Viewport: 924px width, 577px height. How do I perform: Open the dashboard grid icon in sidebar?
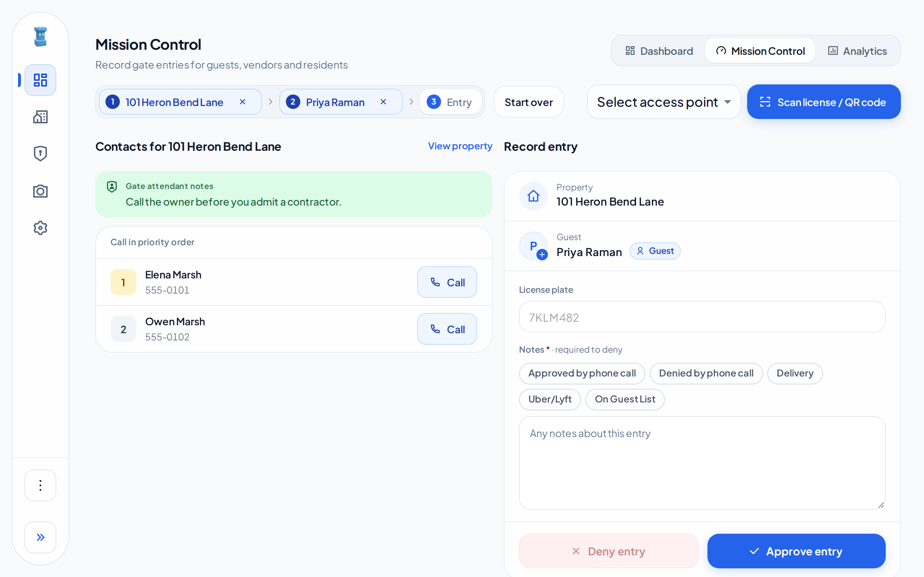[x=40, y=80]
